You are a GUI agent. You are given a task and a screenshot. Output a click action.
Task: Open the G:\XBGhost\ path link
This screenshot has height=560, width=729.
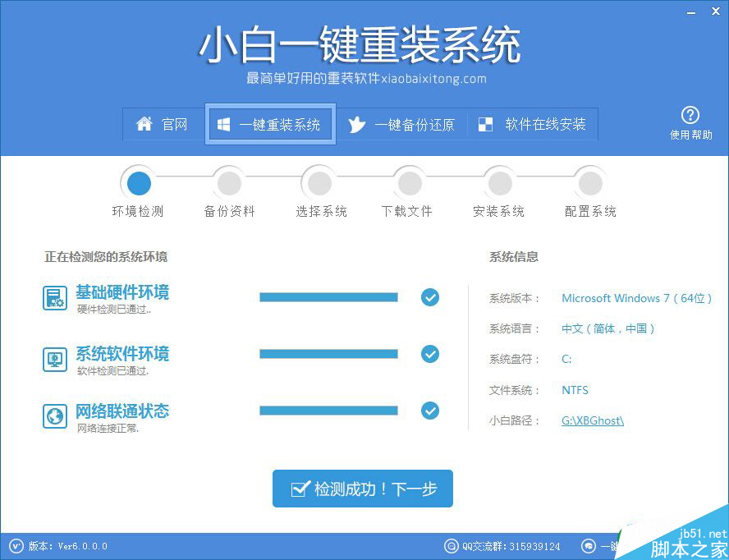point(592,420)
